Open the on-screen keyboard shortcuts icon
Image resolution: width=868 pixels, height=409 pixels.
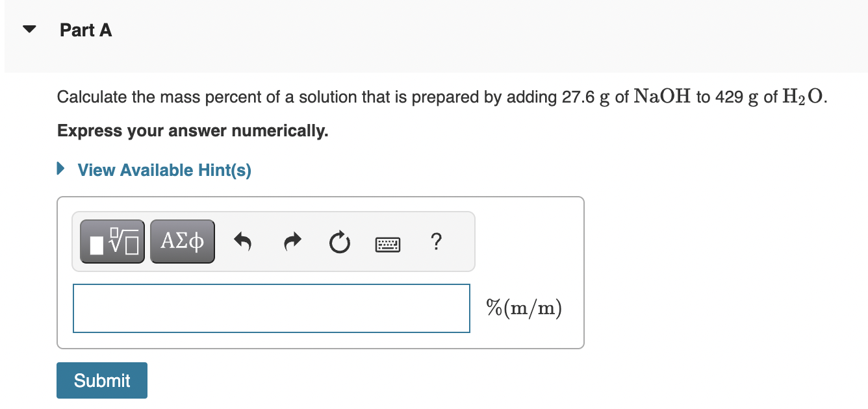(388, 243)
